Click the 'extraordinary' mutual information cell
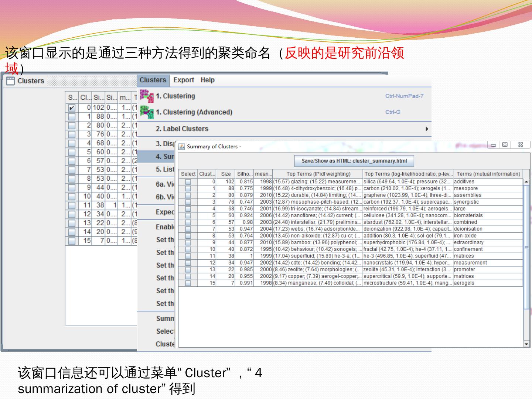Image resolution: width=532 pixels, height=399 pixels. point(488,243)
